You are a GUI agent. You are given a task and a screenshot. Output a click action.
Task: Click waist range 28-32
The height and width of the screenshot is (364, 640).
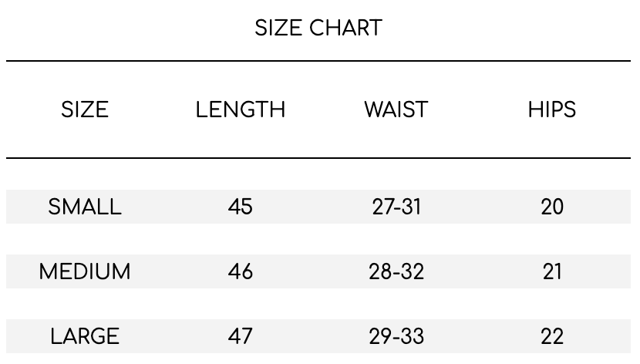coord(396,271)
